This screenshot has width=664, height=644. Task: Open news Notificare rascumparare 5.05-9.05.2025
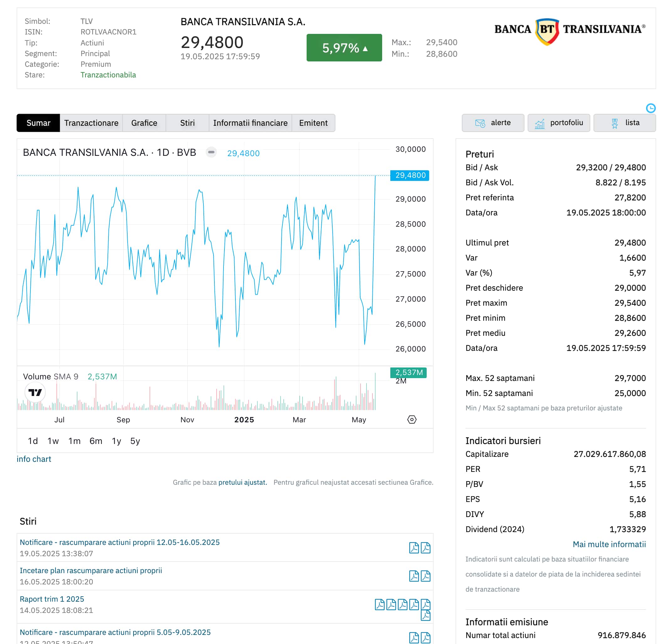click(x=115, y=632)
